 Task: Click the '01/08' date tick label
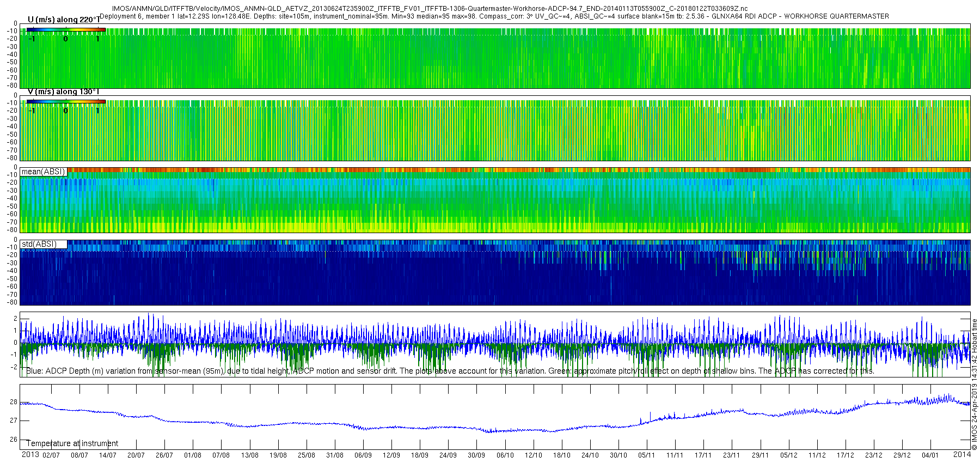(193, 455)
